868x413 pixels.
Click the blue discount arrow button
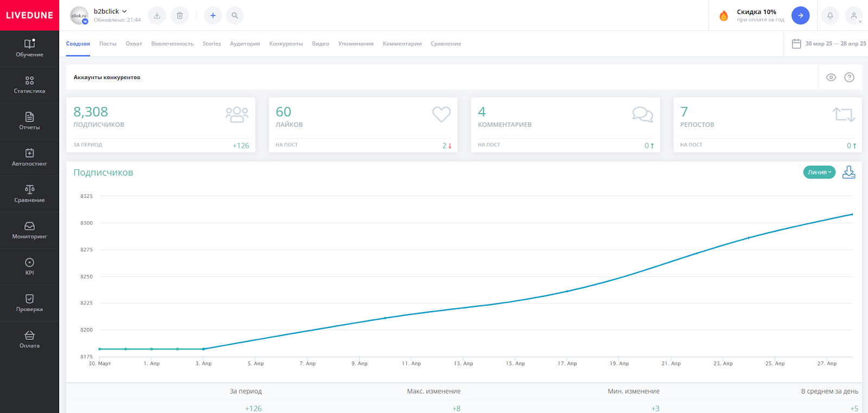pos(800,16)
